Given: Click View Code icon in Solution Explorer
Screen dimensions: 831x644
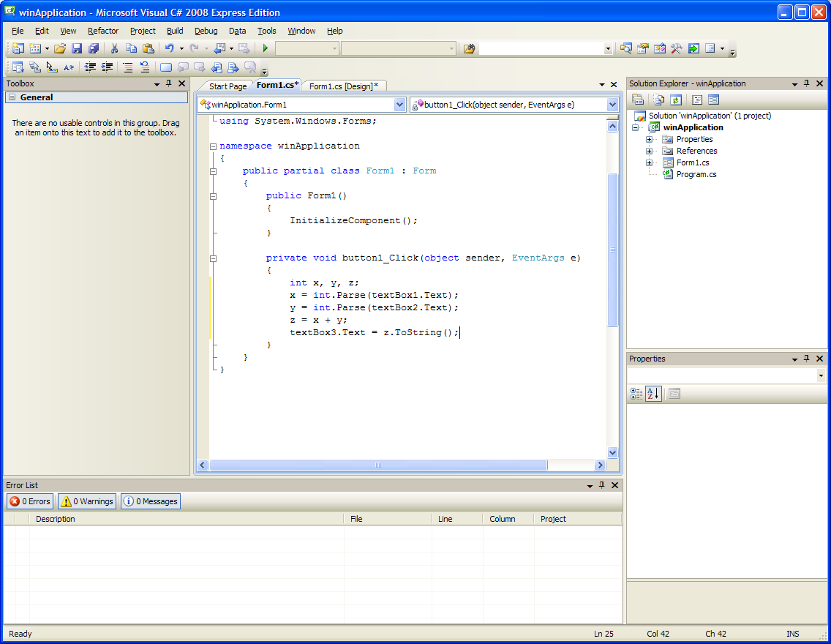Looking at the screenshot, I should (x=697, y=100).
